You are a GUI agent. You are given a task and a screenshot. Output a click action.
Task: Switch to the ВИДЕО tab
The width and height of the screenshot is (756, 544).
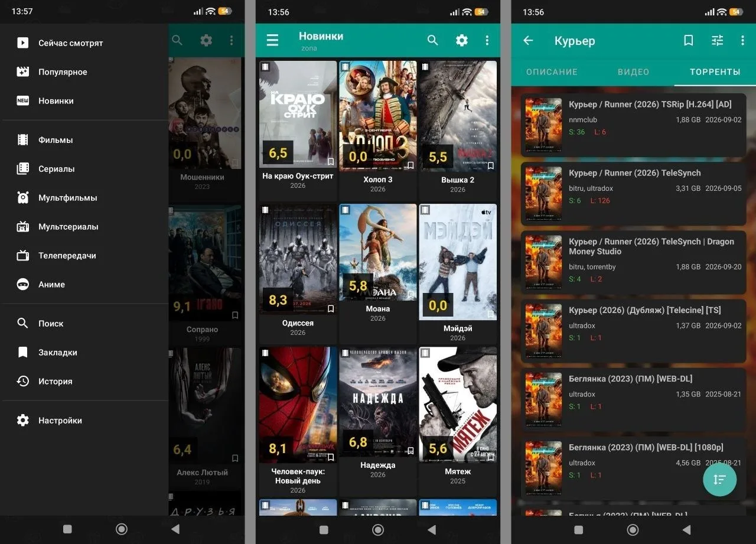[633, 72]
